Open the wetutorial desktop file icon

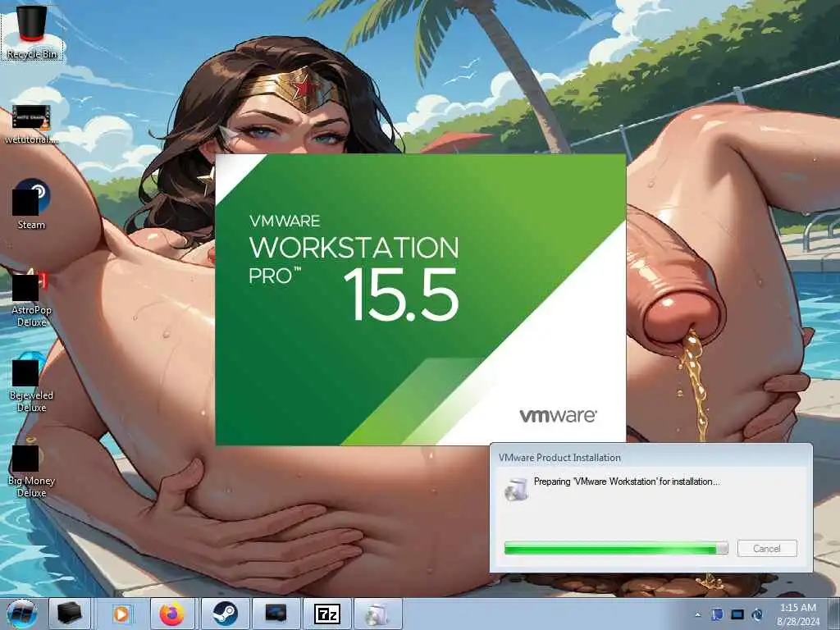click(x=31, y=125)
